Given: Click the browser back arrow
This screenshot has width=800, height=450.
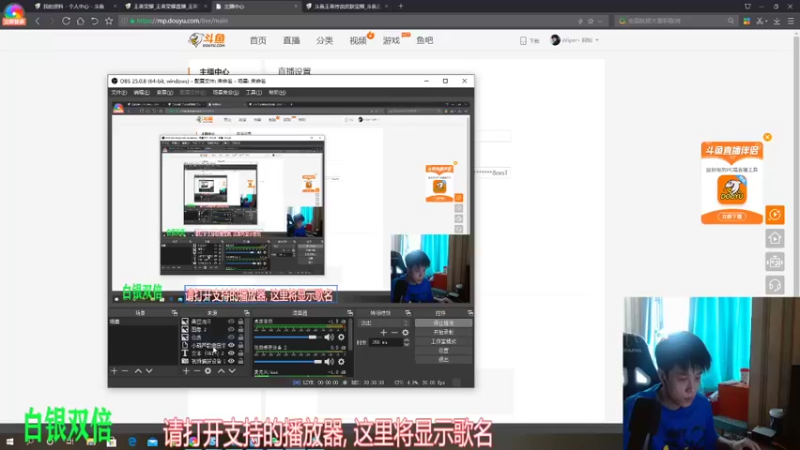Looking at the screenshot, I should tap(37, 21).
